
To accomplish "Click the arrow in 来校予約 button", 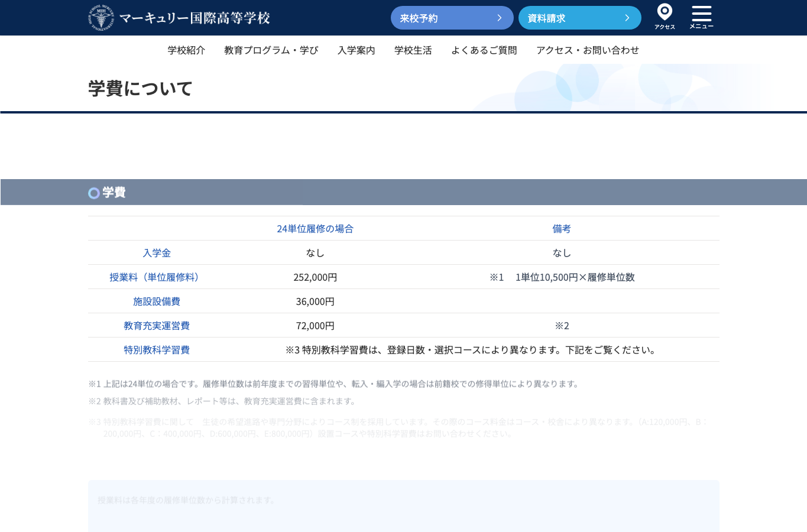I will point(500,18).
